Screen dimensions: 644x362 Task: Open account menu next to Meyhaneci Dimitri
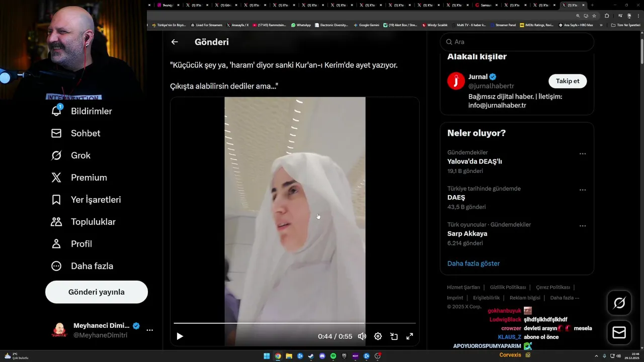[x=149, y=330]
